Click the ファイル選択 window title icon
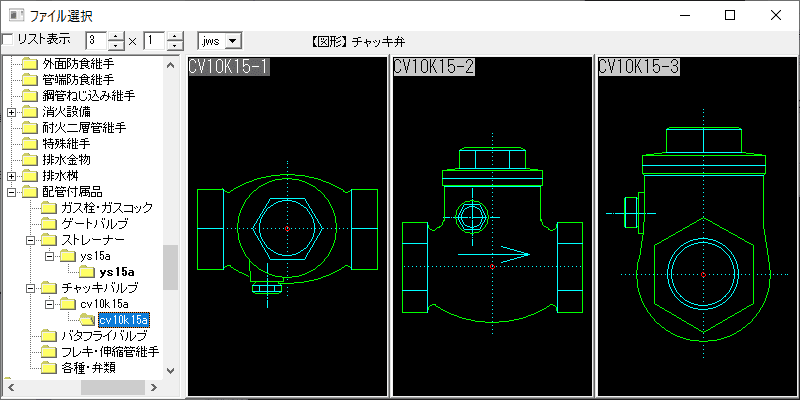800x400 pixels. (17, 15)
